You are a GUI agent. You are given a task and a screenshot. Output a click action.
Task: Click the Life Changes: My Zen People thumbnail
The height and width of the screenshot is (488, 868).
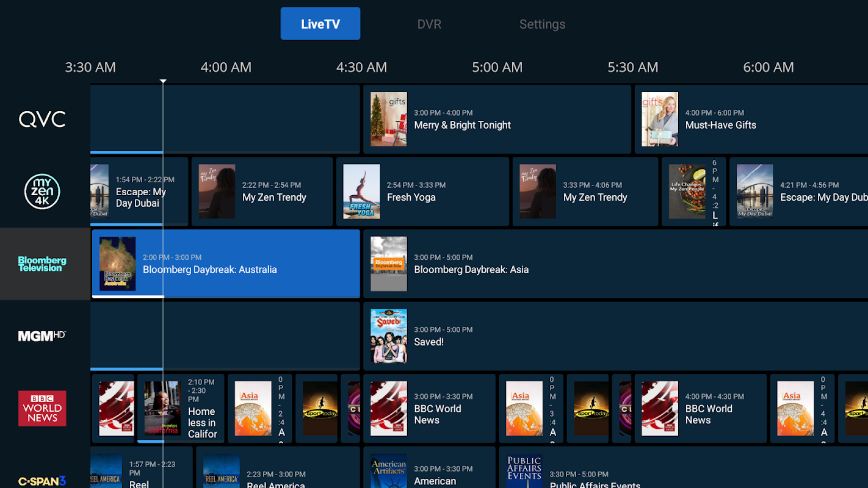pos(687,192)
